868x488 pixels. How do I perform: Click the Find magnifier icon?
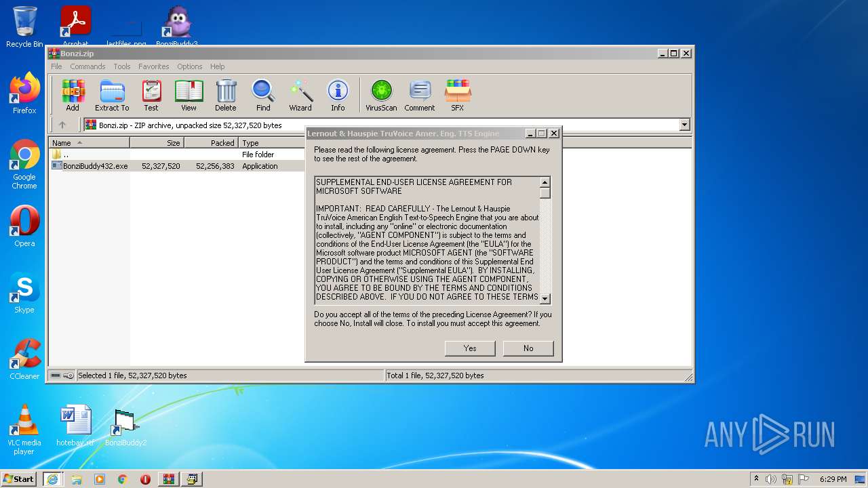point(263,95)
